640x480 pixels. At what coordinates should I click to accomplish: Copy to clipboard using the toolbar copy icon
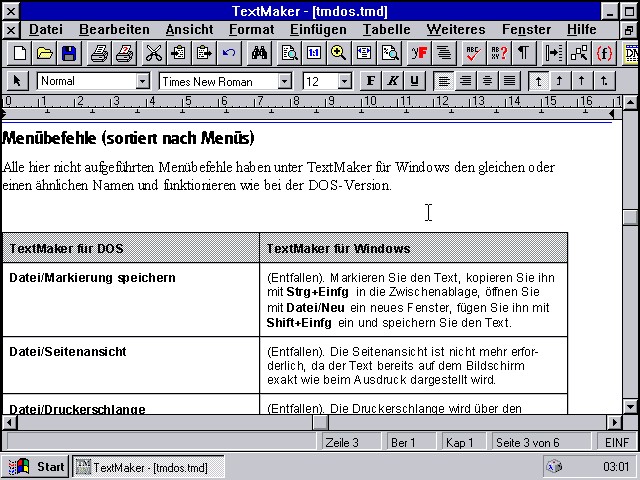pyautogui.click(x=179, y=53)
